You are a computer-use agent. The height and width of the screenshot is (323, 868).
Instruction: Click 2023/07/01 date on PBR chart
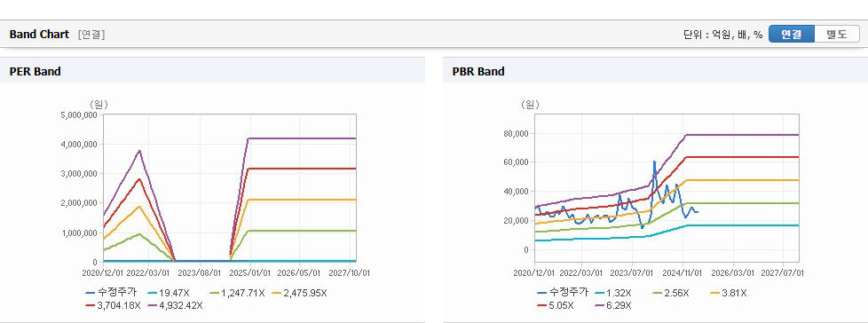[633, 272]
